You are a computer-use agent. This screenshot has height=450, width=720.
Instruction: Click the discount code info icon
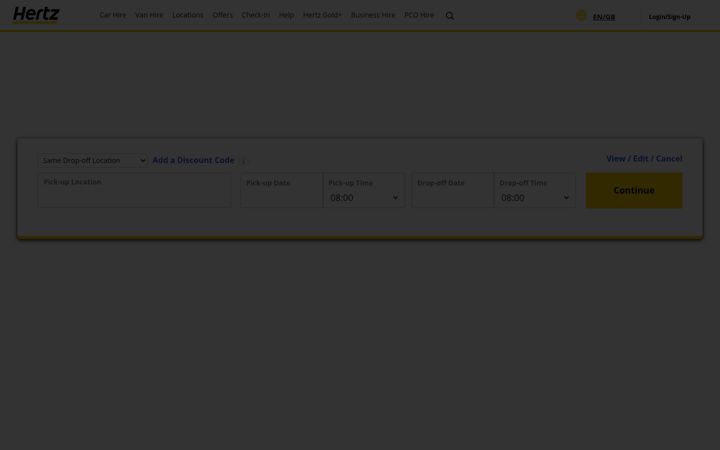[x=243, y=161]
